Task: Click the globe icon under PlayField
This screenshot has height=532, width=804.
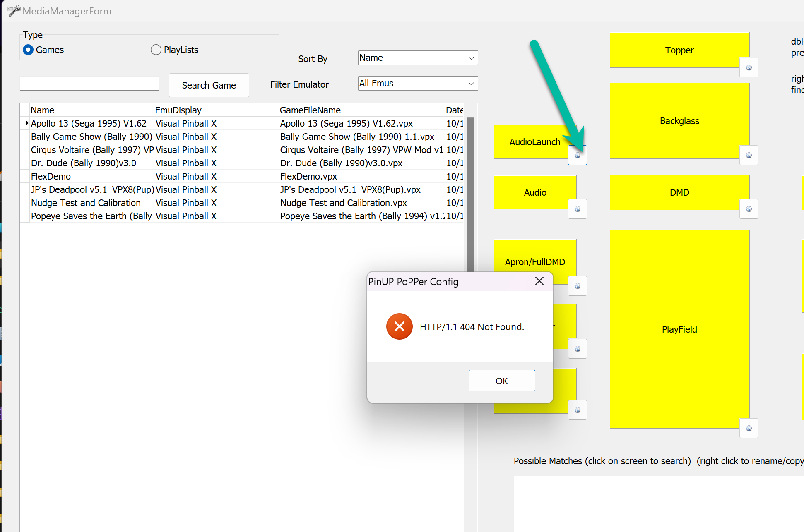Action: pos(749,429)
